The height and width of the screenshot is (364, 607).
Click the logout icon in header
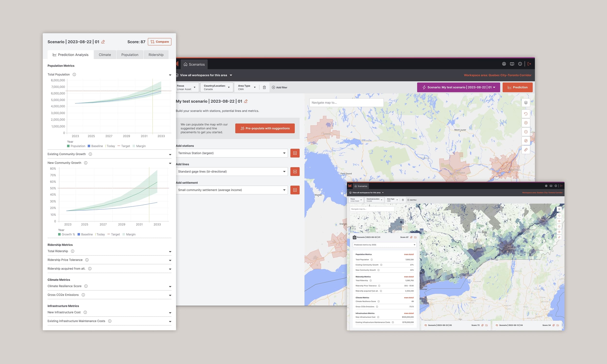coord(529,64)
